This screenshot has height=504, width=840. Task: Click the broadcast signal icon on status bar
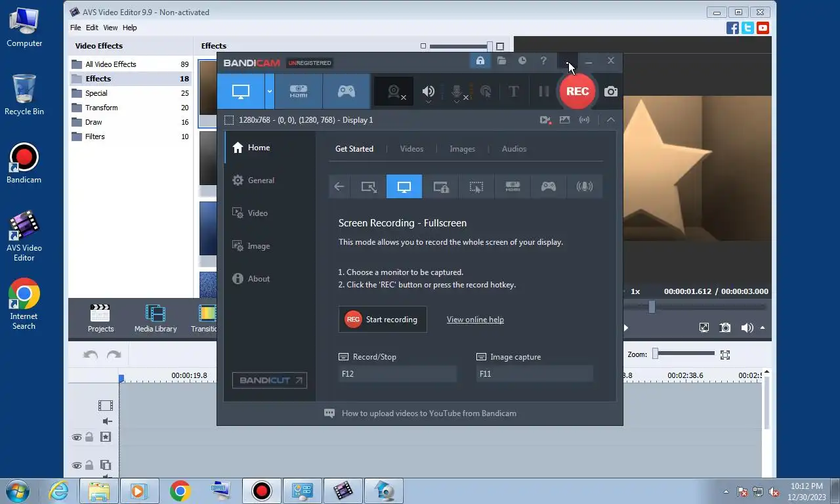(584, 120)
